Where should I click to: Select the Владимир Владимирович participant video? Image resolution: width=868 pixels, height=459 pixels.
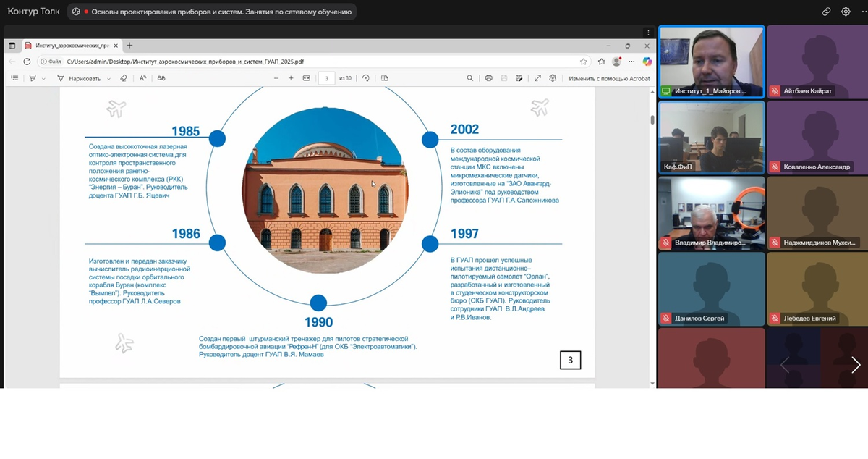(711, 213)
